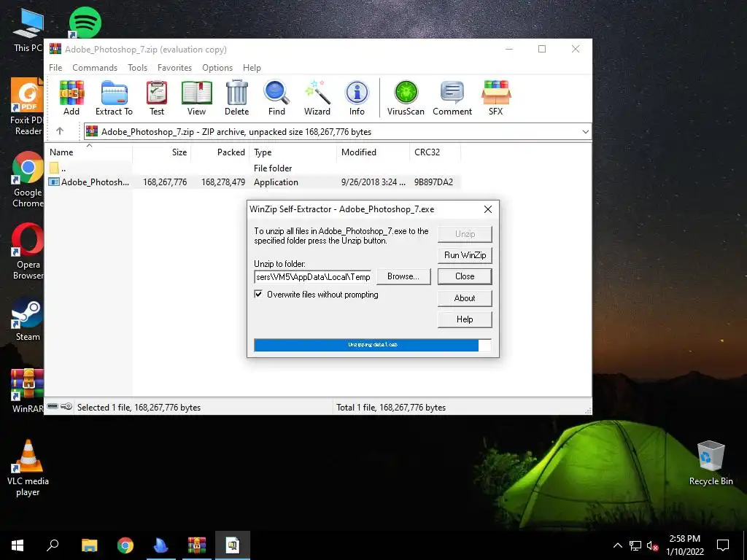The image size is (747, 560).
Task: Sort by the Type column header
Action: [x=293, y=152]
